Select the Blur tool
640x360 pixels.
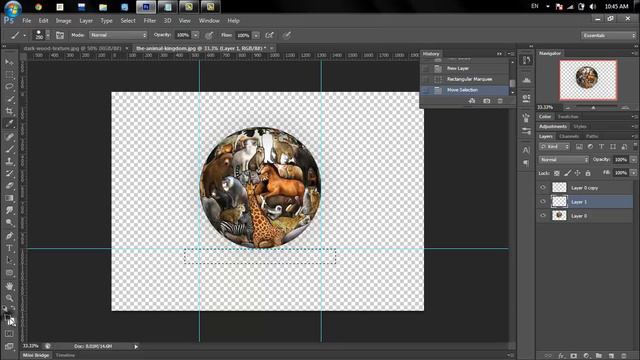coord(9,211)
